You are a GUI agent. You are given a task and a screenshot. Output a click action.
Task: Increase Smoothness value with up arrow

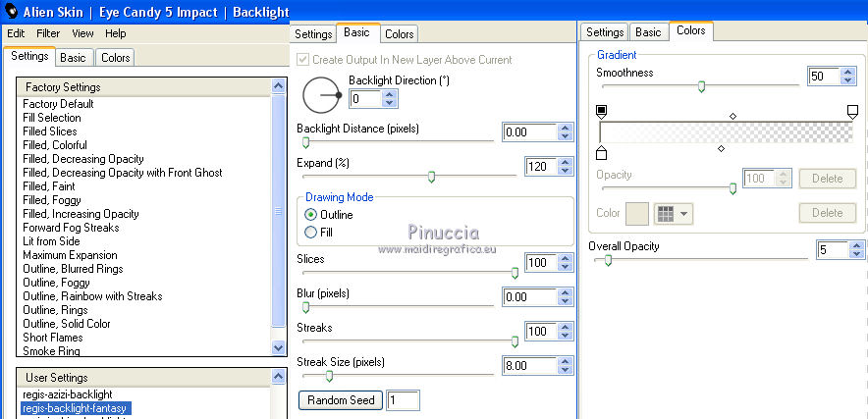click(847, 72)
